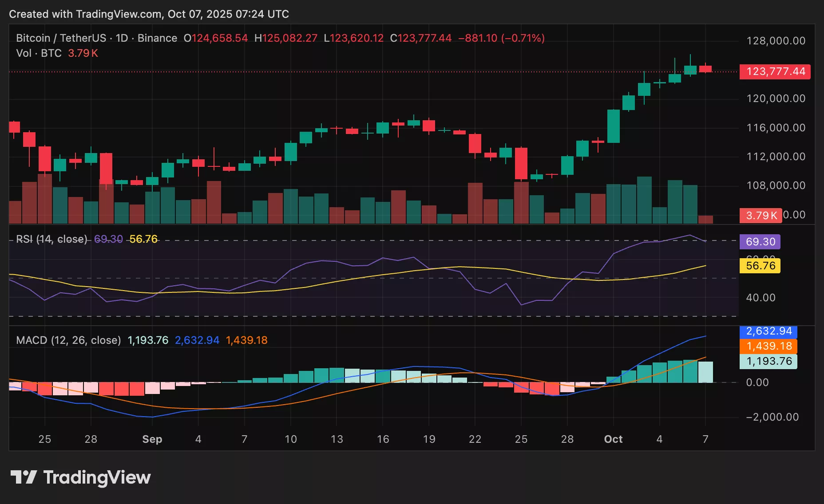Select the red 123,777.44 price badge
Screen dimensions: 824x504
click(x=775, y=71)
